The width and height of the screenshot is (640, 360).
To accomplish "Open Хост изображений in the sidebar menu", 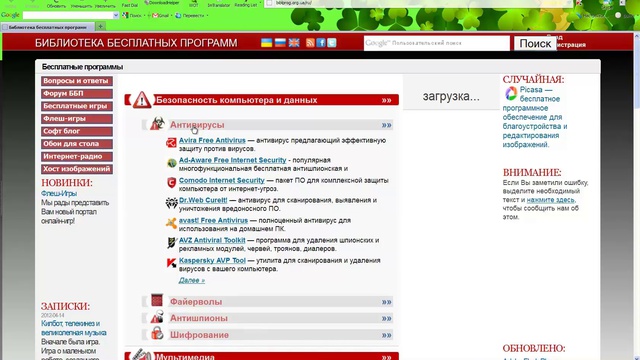I will [x=77, y=169].
